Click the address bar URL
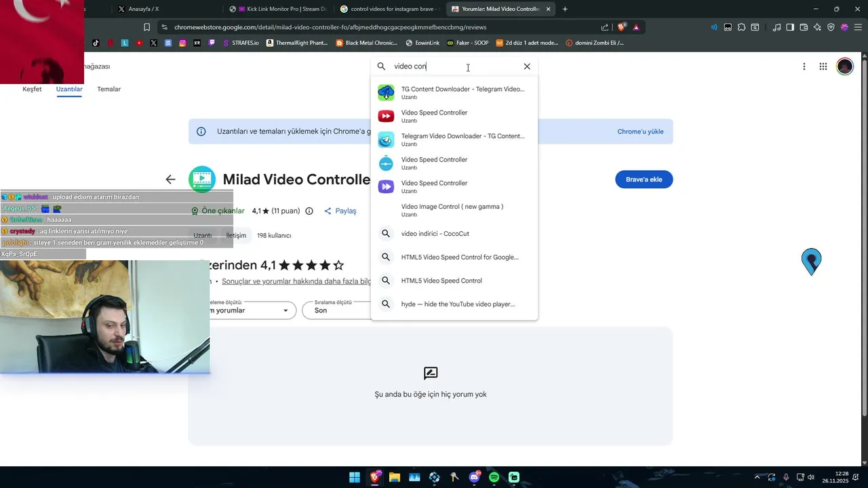The width and height of the screenshot is (868, 488). click(x=330, y=27)
